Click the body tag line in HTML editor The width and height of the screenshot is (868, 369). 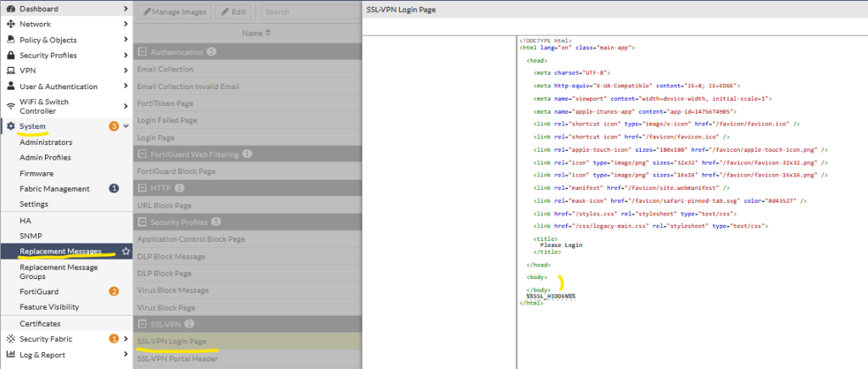(x=537, y=277)
